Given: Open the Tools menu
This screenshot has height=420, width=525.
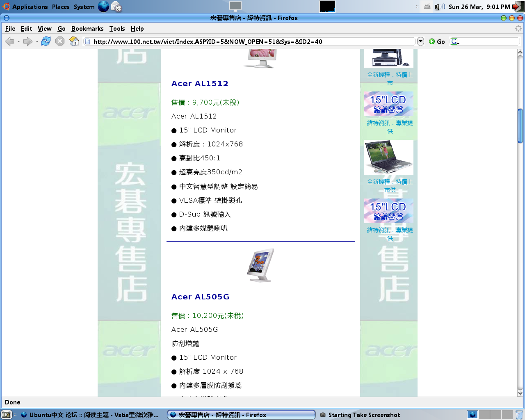Looking at the screenshot, I should [x=117, y=29].
